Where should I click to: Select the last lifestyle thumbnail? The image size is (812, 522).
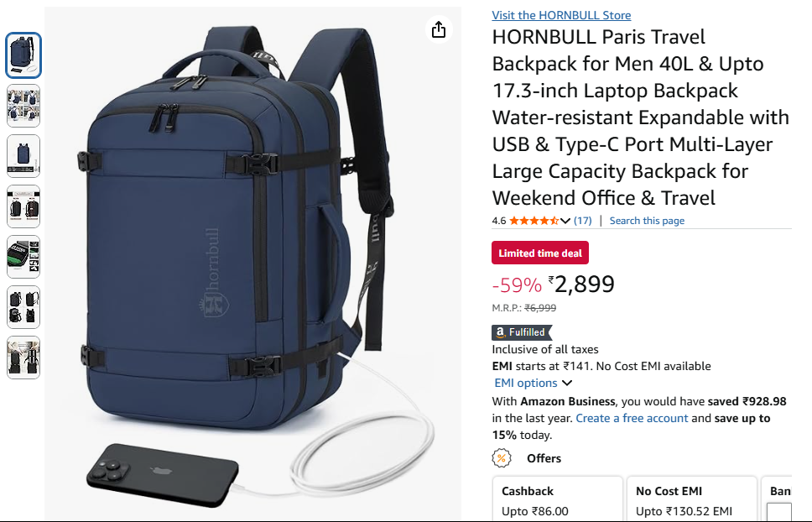23,358
